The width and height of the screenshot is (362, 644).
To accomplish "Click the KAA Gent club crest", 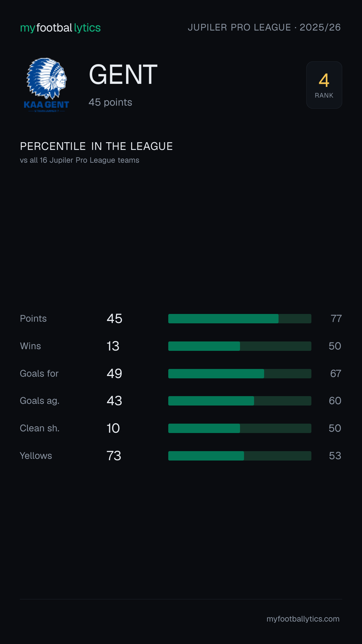I will 47,85.
